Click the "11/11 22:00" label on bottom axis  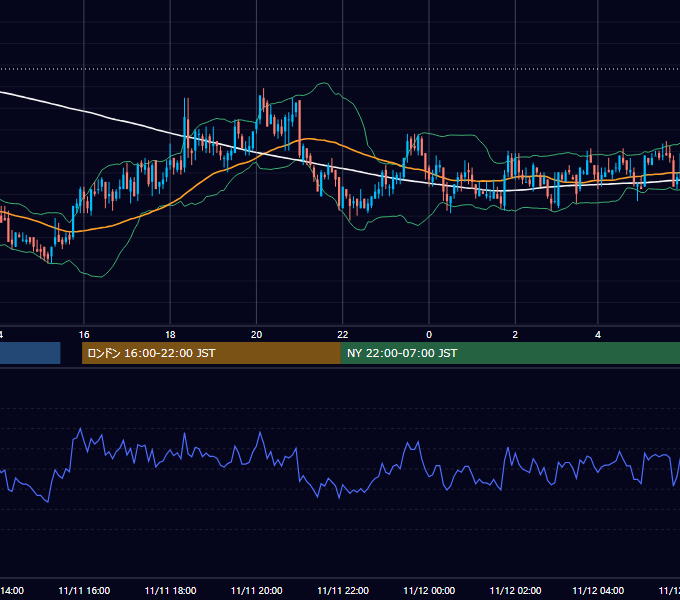(343, 590)
